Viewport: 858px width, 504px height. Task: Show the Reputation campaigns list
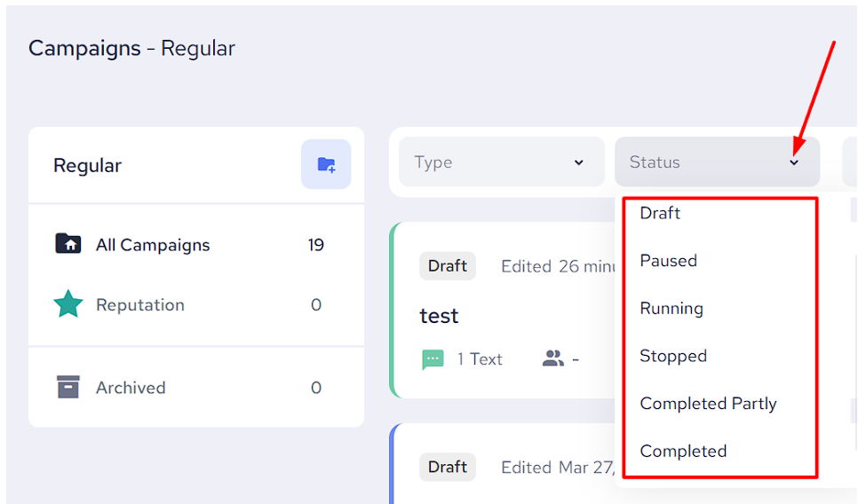coord(140,305)
